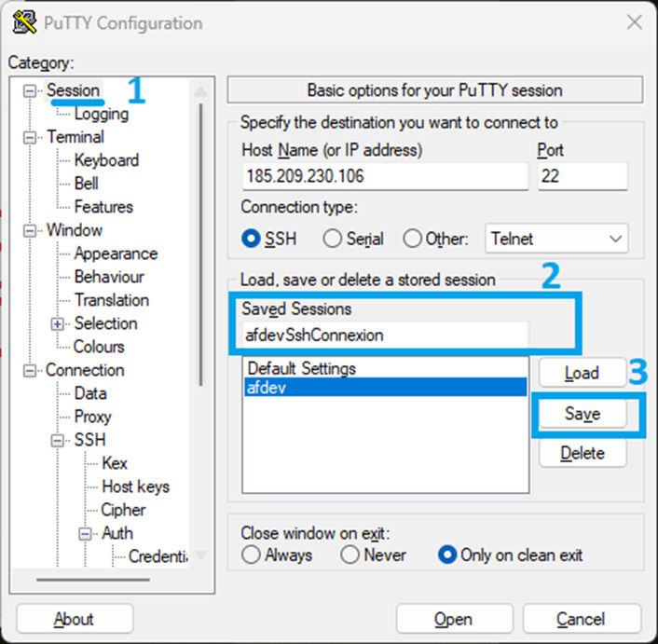The image size is (658, 644).
Task: Select the Serial connection type
Action: pos(332,239)
